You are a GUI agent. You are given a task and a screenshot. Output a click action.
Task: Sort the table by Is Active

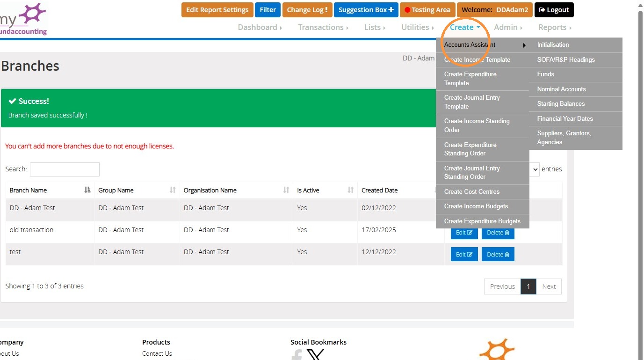[325, 190]
